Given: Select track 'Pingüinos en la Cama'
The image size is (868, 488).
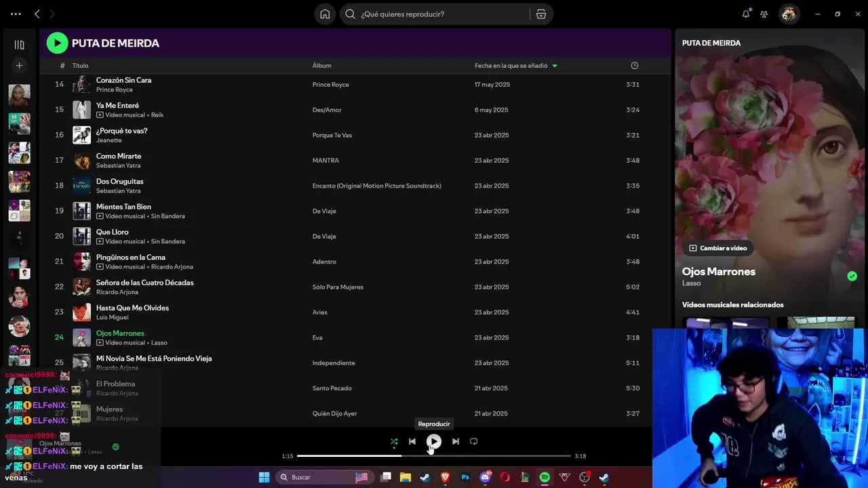Looking at the screenshot, I should click(x=130, y=258).
